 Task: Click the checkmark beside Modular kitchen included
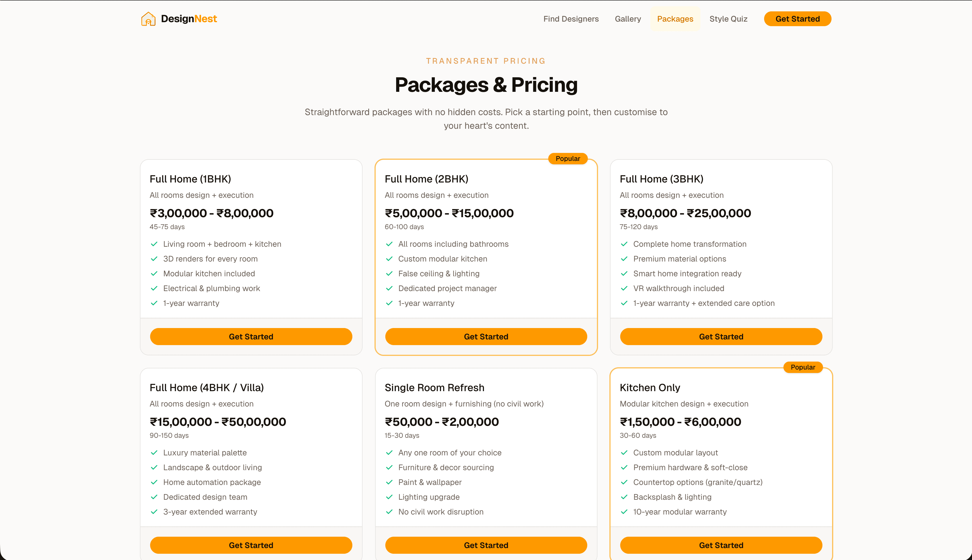pos(154,273)
